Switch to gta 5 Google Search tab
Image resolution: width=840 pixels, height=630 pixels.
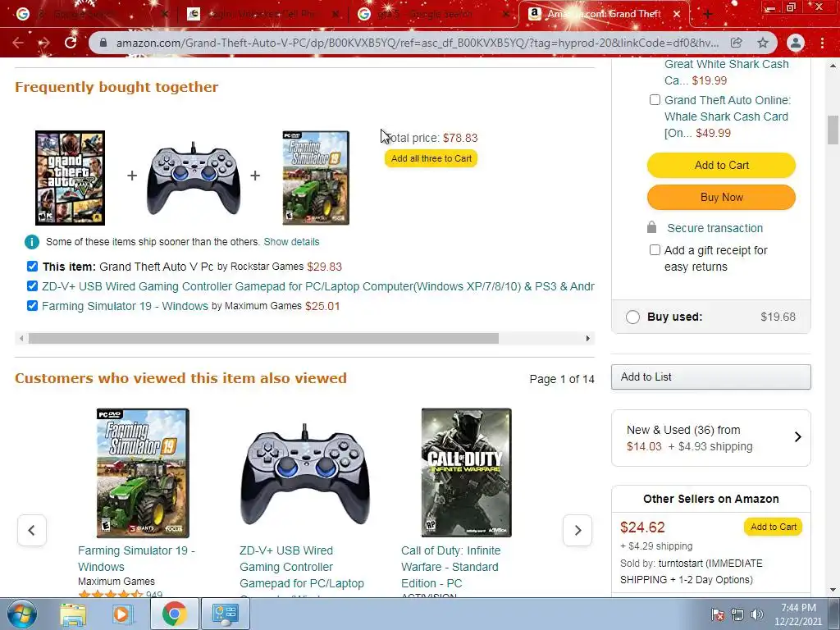[434, 15]
